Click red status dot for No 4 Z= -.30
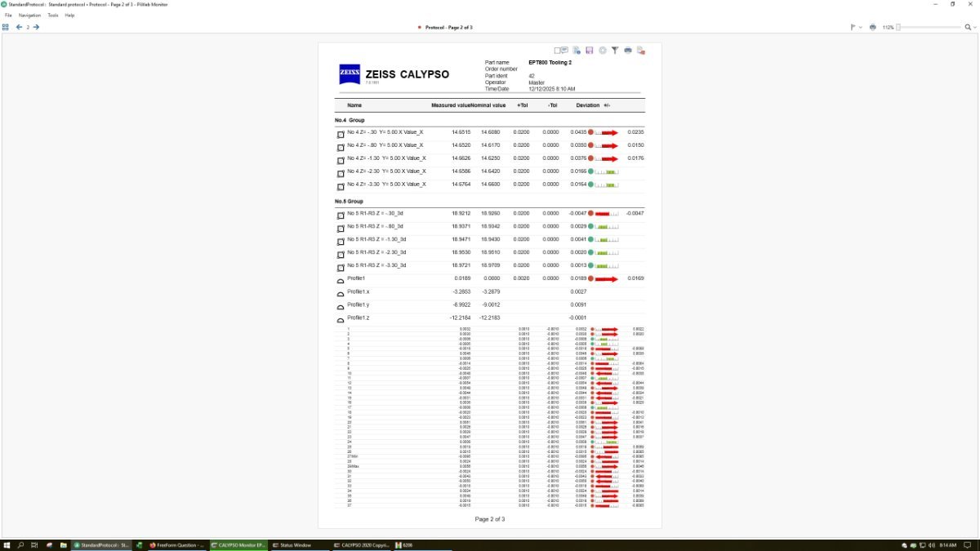Screen dimensions: 980x551 point(590,131)
